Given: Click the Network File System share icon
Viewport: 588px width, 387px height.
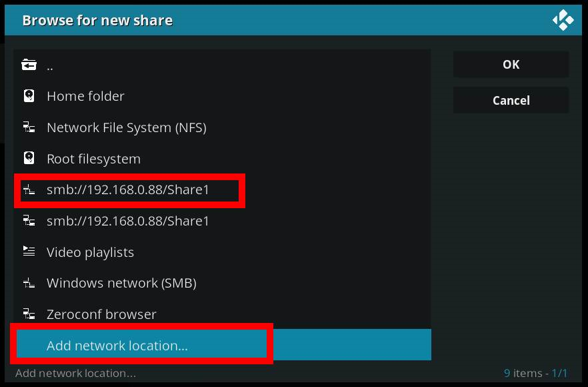Looking at the screenshot, I should tap(29, 127).
